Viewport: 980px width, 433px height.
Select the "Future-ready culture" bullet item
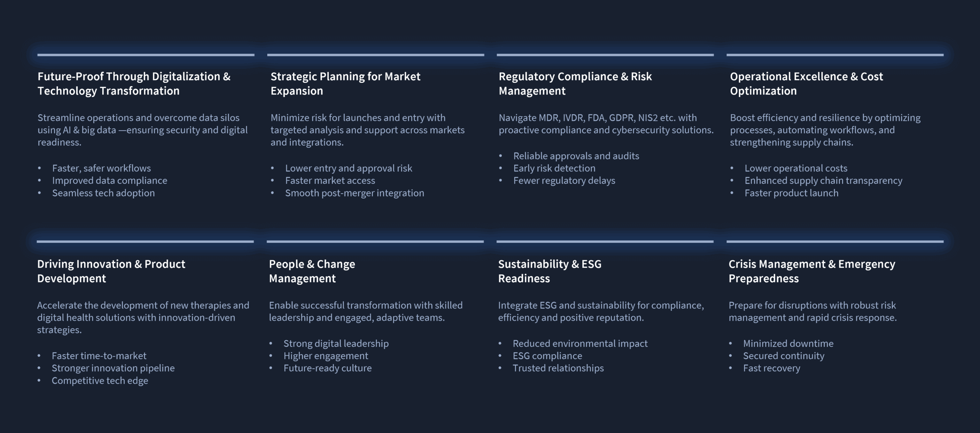(x=327, y=368)
